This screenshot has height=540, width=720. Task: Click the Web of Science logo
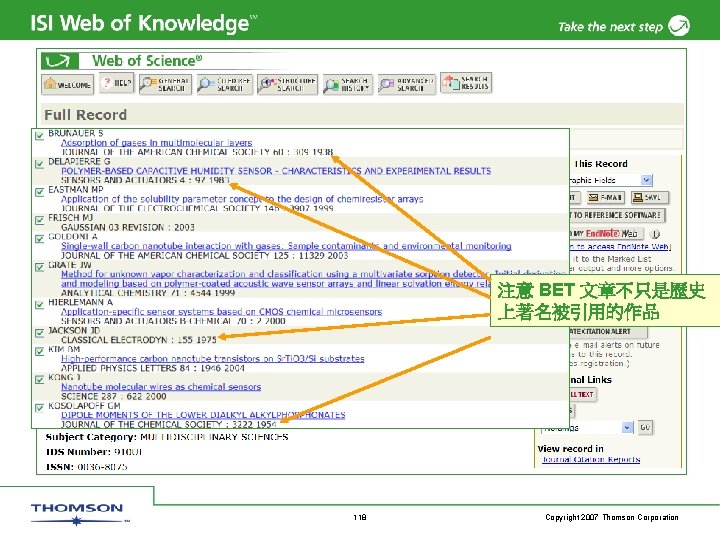[60, 61]
